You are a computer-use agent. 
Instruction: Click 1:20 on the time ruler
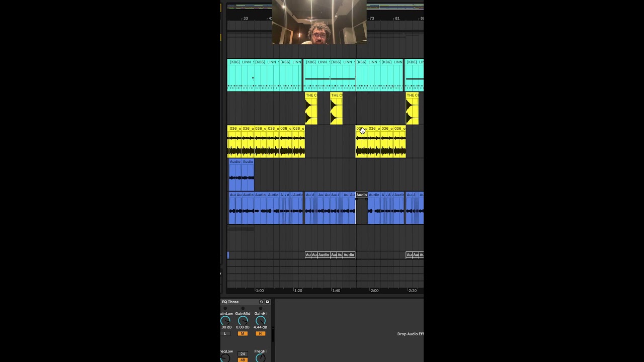(298, 291)
